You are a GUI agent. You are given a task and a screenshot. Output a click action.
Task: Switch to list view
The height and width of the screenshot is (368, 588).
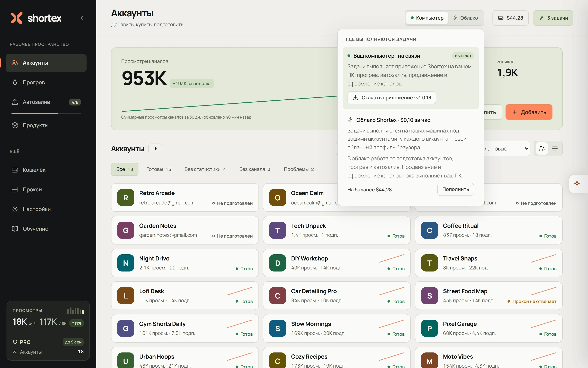tap(555, 148)
